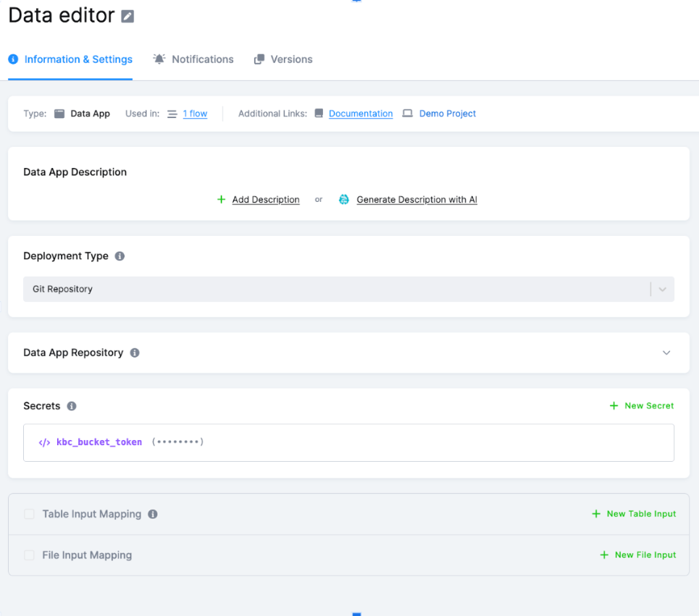Image resolution: width=699 pixels, height=616 pixels.
Task: Click the Demo Project monitor icon
Action: coord(407,114)
